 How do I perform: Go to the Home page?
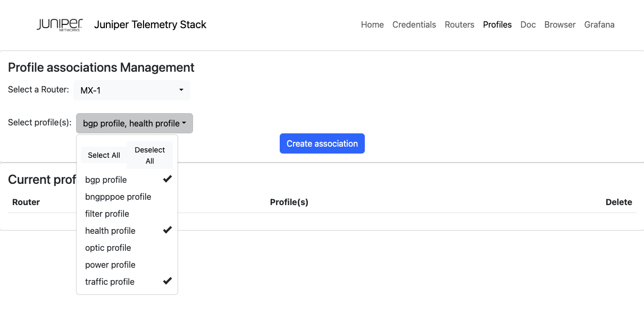tap(372, 24)
